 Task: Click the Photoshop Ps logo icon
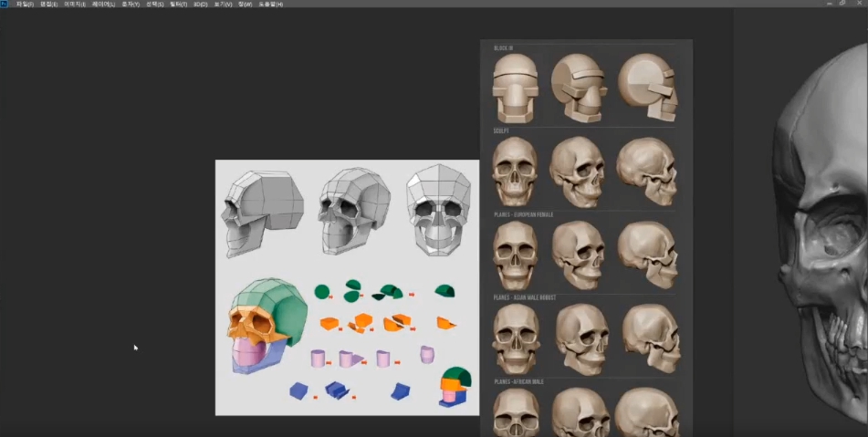coord(5,4)
